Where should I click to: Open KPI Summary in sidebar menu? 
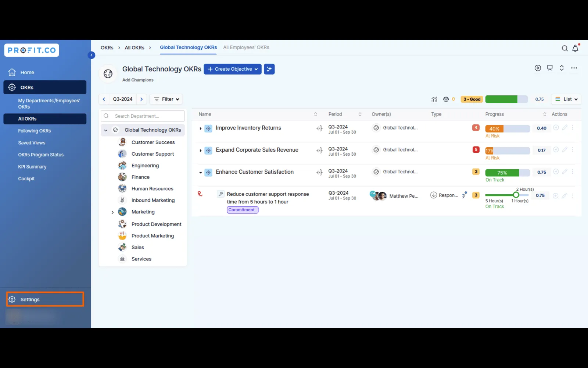[x=32, y=167]
